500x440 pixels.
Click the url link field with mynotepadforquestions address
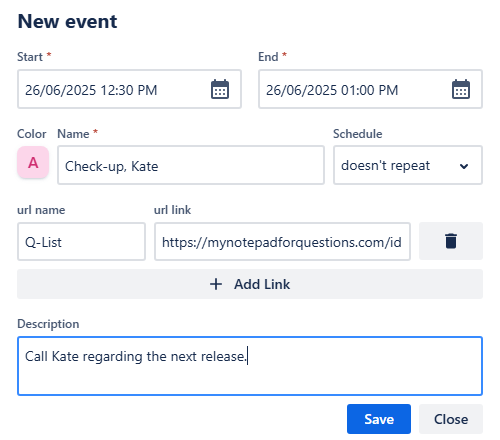(x=282, y=242)
